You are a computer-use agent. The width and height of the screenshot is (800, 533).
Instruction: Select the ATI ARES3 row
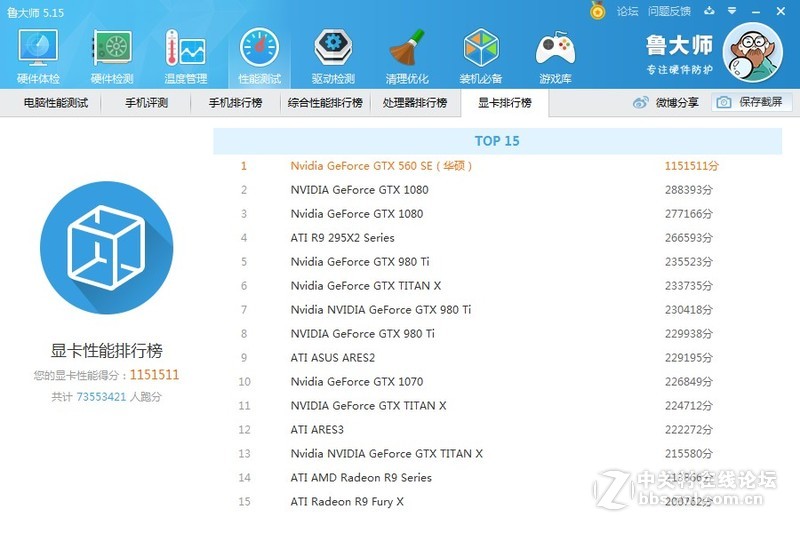[497, 429]
